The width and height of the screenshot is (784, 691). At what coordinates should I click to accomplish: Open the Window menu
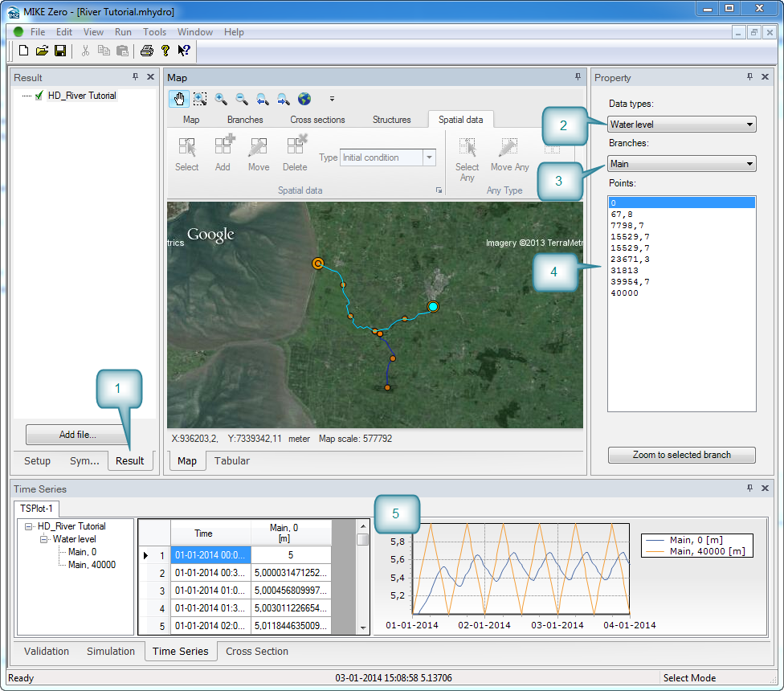(195, 32)
